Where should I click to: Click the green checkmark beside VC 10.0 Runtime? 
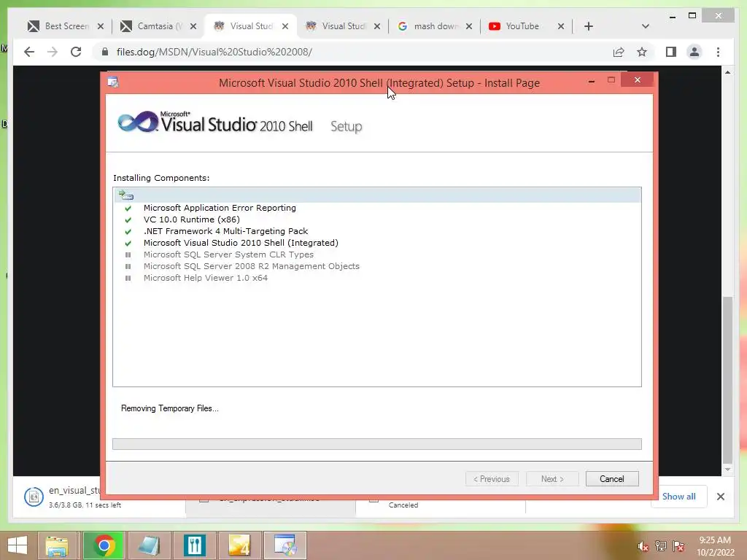(128, 220)
